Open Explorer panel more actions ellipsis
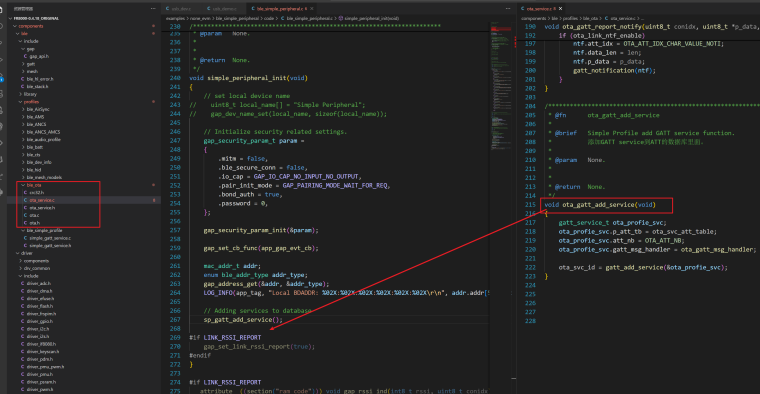This screenshot has width=760, height=394. [153, 9]
